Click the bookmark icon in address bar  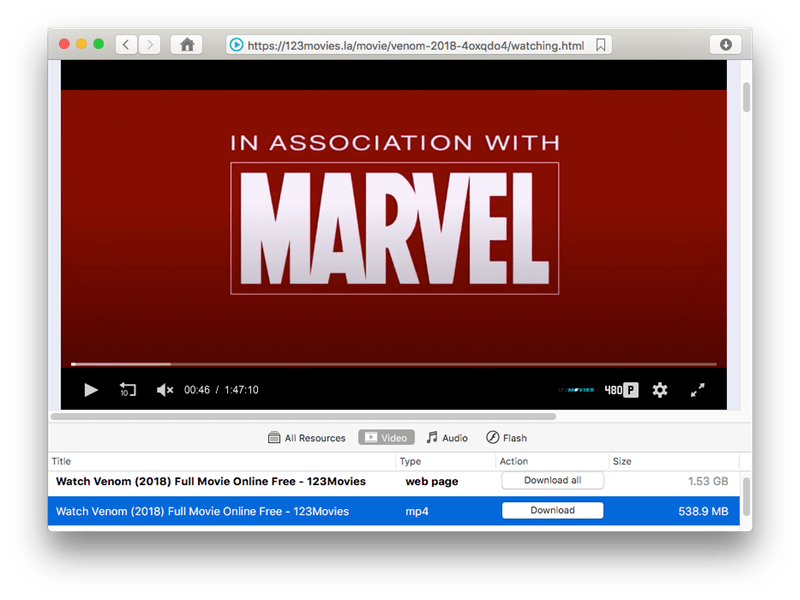click(601, 45)
